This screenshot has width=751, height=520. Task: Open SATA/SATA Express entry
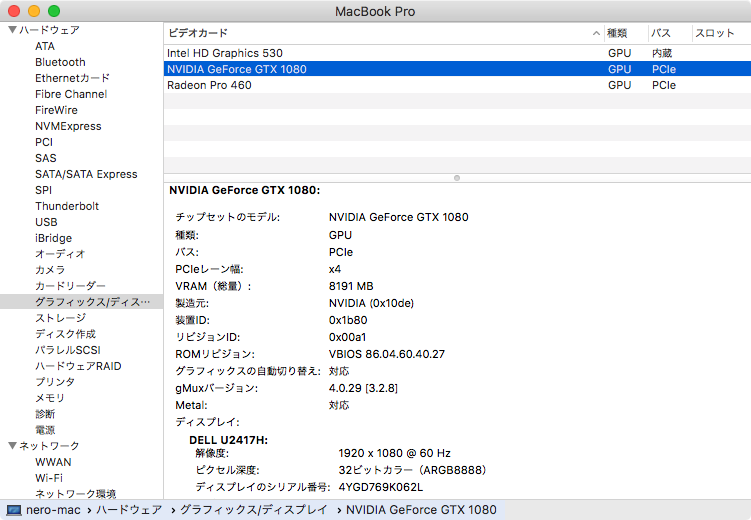[86, 174]
